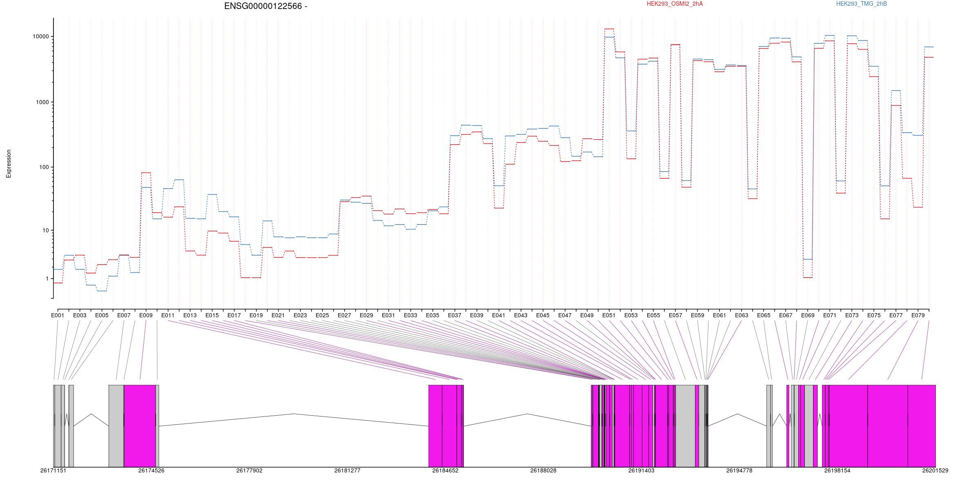Click exon label E063
This screenshot has height=490, width=980.
742,315
